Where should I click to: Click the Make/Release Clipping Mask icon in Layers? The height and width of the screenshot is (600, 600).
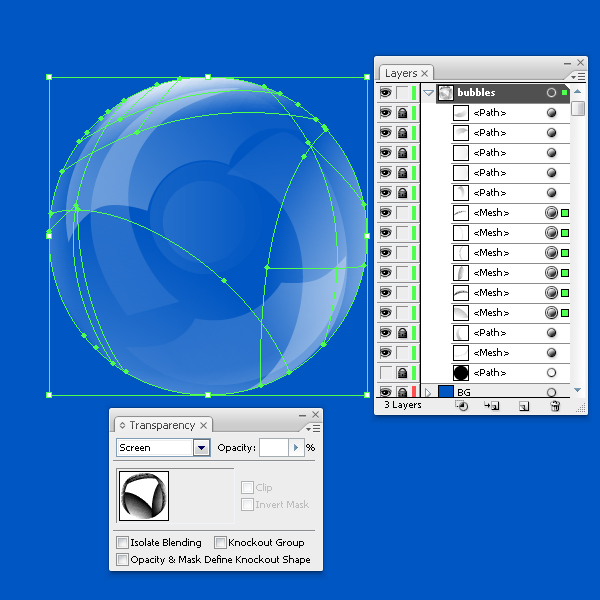point(462,406)
